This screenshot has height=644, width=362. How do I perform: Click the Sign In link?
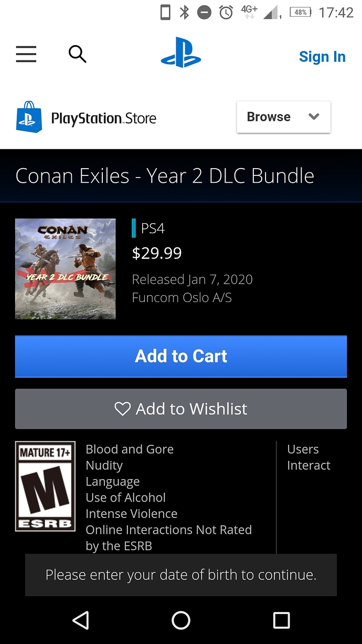[322, 57]
